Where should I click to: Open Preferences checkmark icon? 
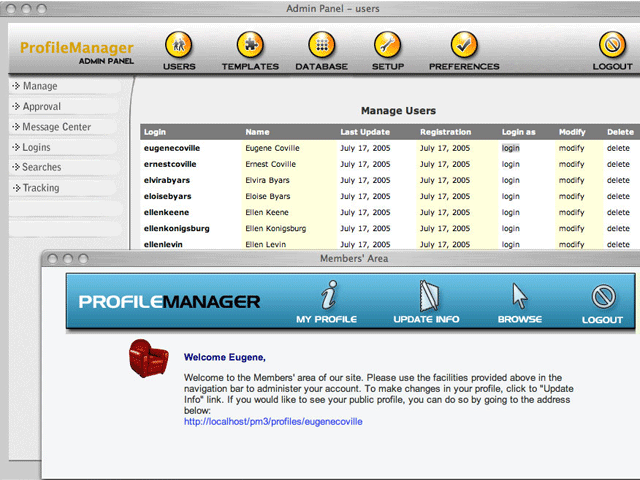(x=463, y=46)
